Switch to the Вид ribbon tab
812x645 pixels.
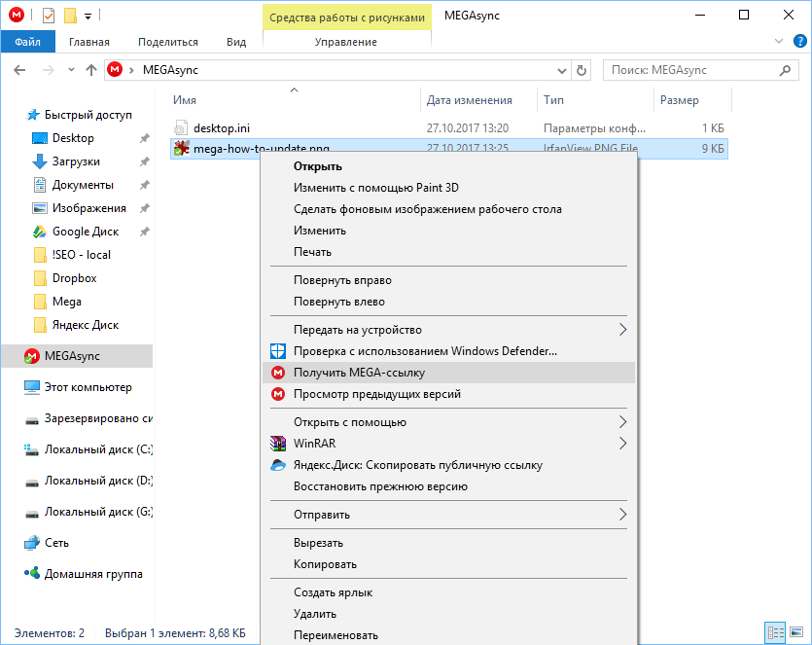tap(236, 42)
